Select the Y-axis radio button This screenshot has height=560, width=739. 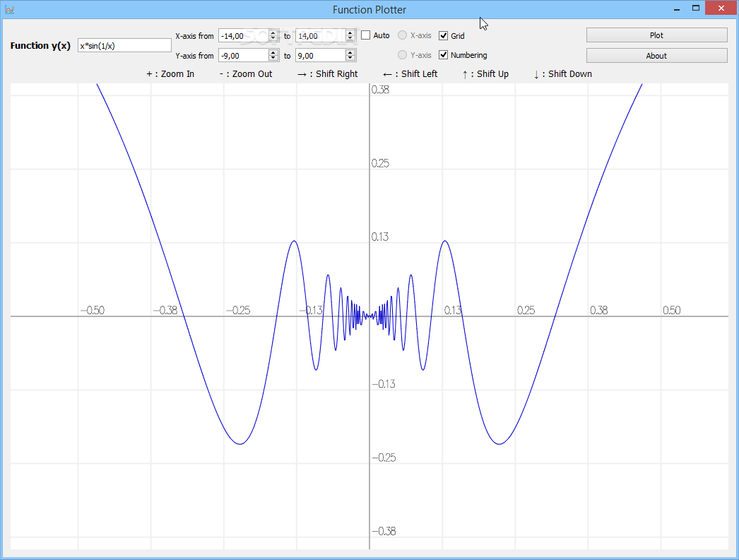[x=402, y=55]
